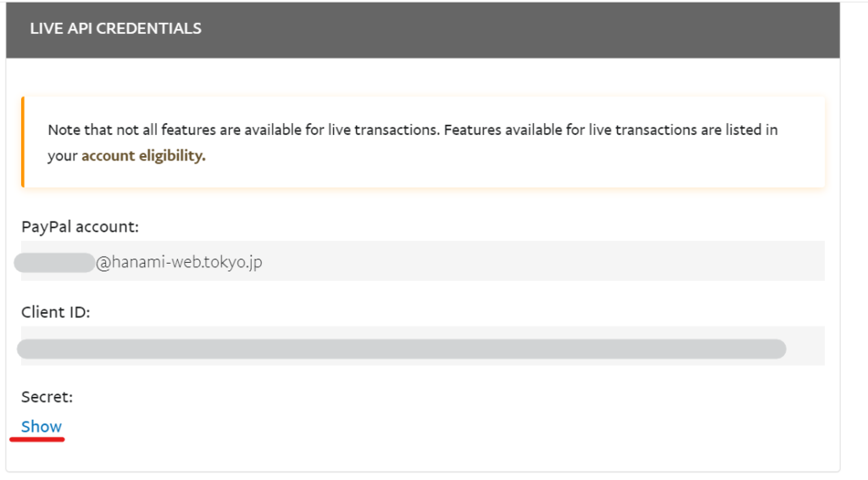Click empty space in the gray header bar
Viewport: 868px width, 480px height.
[520, 30]
